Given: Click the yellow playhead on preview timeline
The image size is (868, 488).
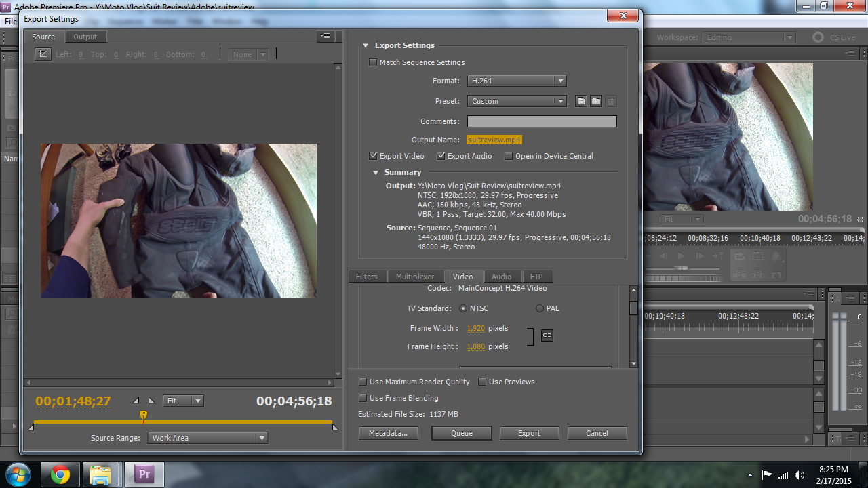Looking at the screenshot, I should point(143,414).
